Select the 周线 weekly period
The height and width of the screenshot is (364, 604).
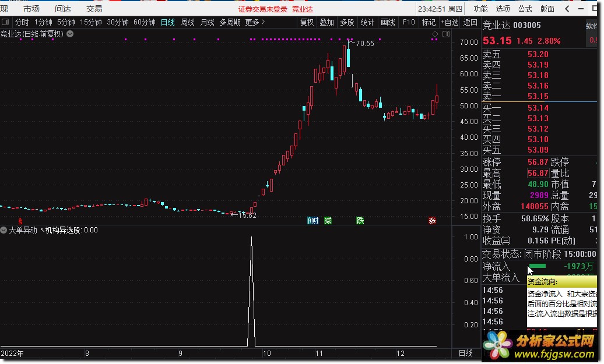click(x=188, y=22)
